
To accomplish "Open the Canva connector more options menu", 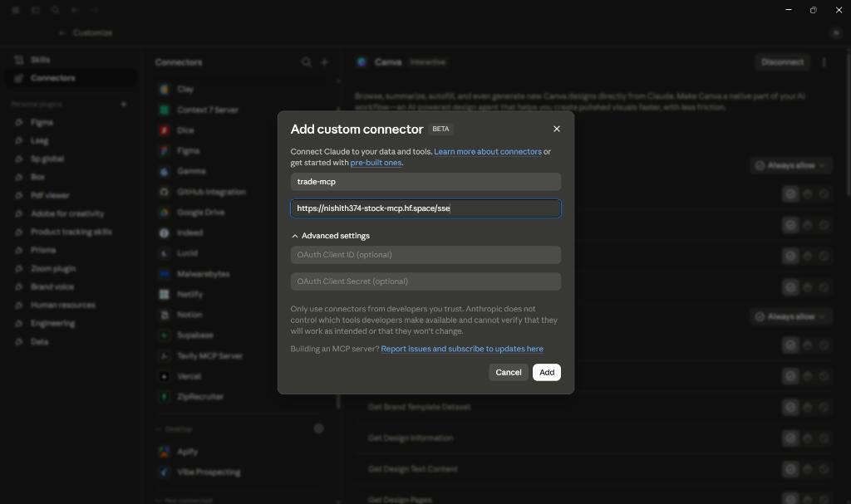I will point(824,61).
